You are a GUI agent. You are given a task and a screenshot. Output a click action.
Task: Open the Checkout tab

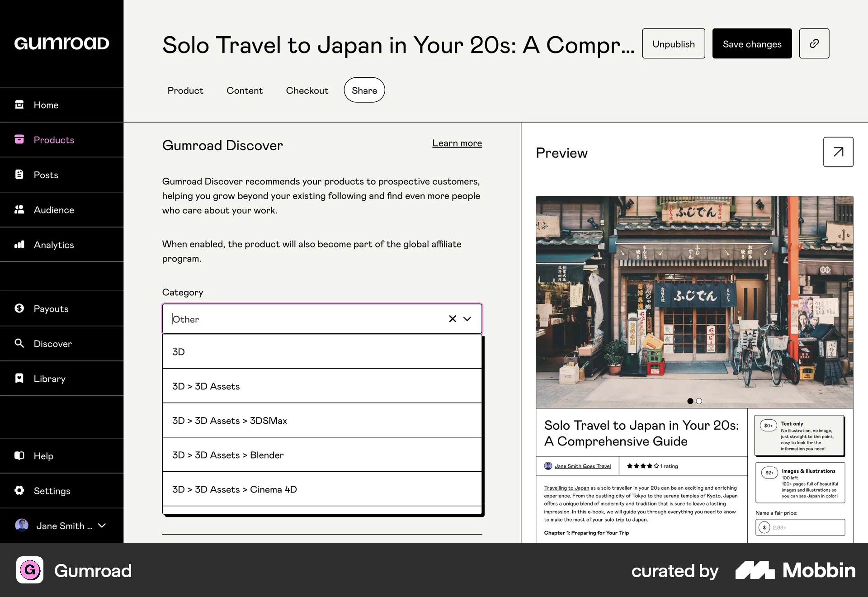click(307, 90)
